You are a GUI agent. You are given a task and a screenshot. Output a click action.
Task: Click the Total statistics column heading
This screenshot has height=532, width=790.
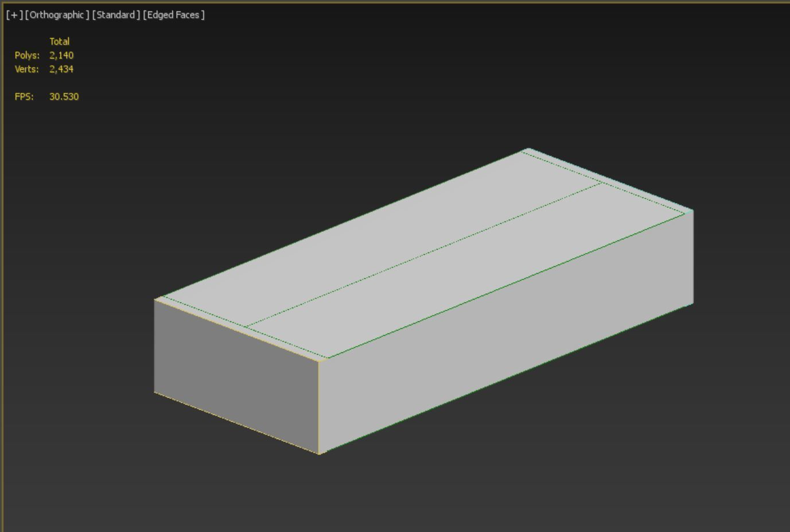[60, 41]
